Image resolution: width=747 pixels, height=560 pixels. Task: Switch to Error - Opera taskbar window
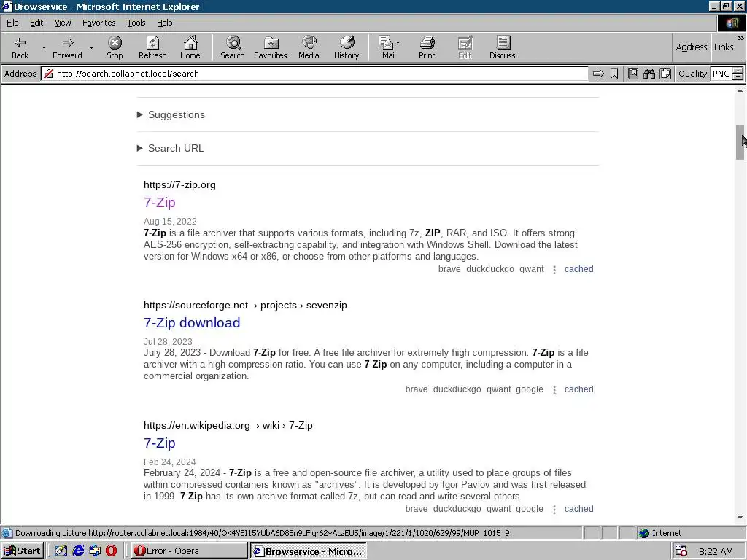189,551
